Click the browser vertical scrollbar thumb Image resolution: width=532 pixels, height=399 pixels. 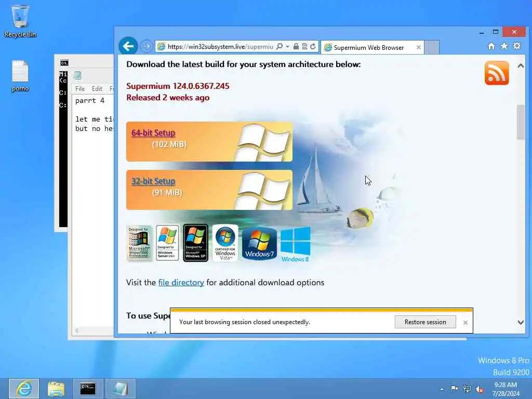521,122
